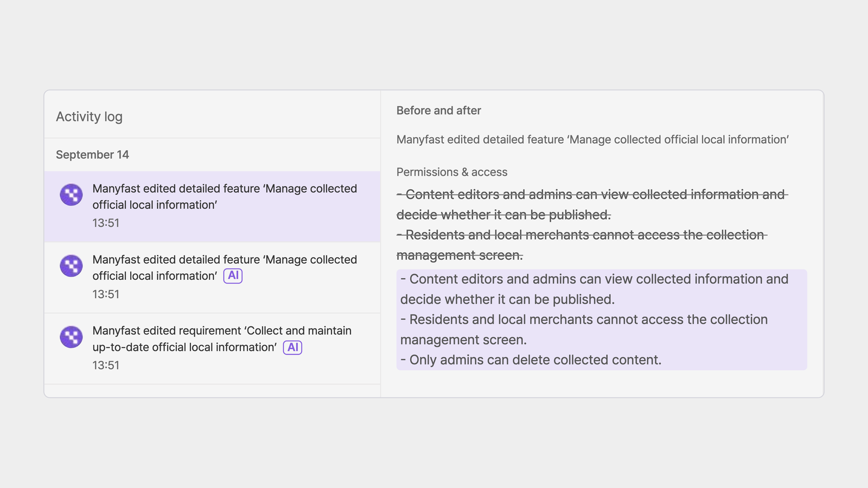Open the second 'Manage collected' entry marked AI
This screenshot has height=488, width=868.
point(212,278)
